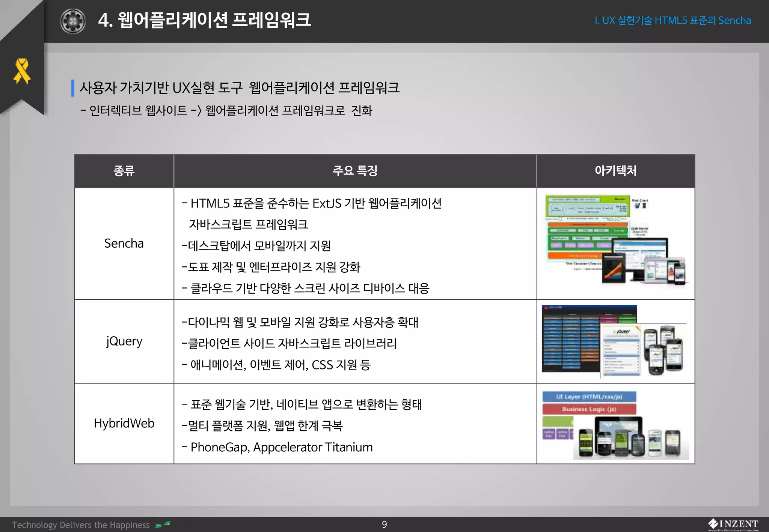Click the line '클라이언트 사이드 자바스크립트 라이브러리'
This screenshot has height=532, width=769.
click(x=289, y=344)
